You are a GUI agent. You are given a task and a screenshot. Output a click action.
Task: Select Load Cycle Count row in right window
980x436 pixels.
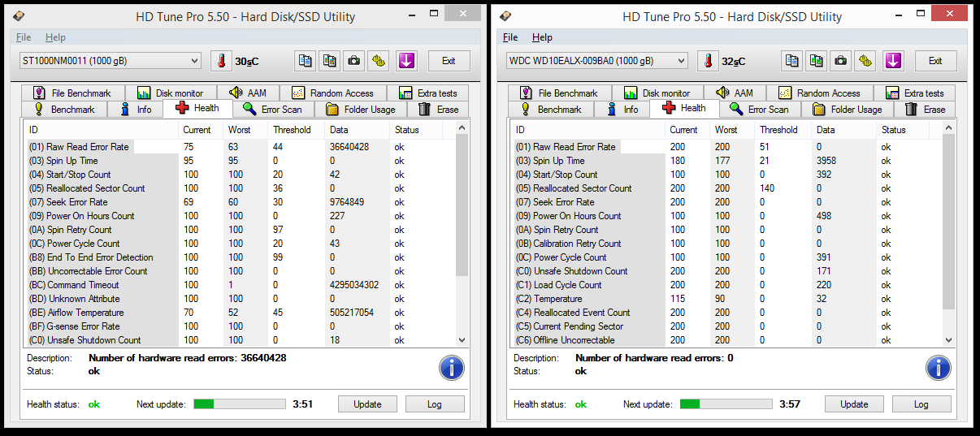coord(726,285)
